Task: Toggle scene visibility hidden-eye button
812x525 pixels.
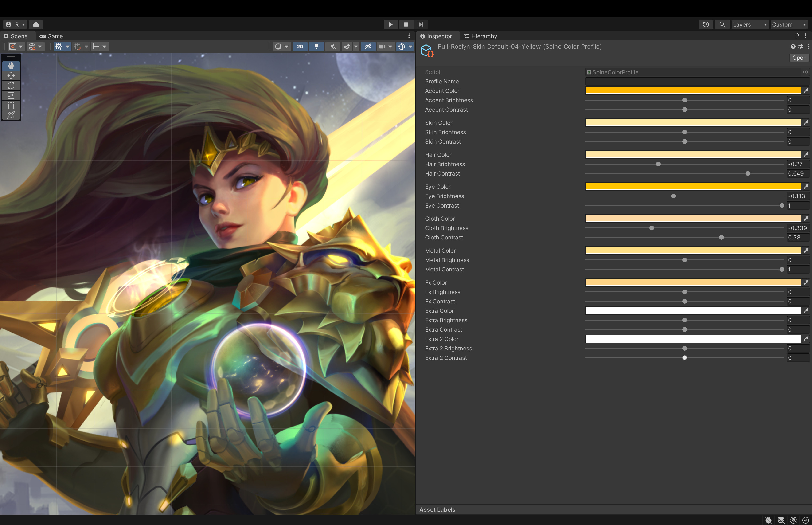Action: (x=368, y=47)
